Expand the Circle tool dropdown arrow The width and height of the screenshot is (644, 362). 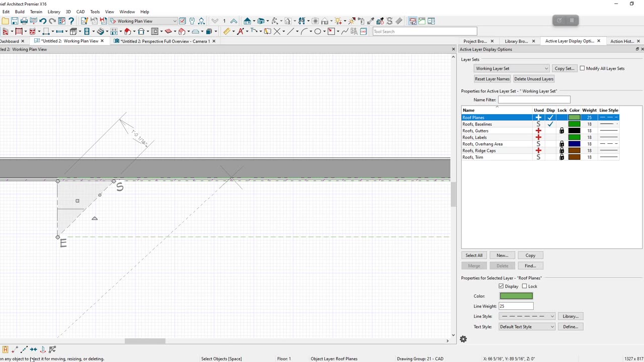325,31
